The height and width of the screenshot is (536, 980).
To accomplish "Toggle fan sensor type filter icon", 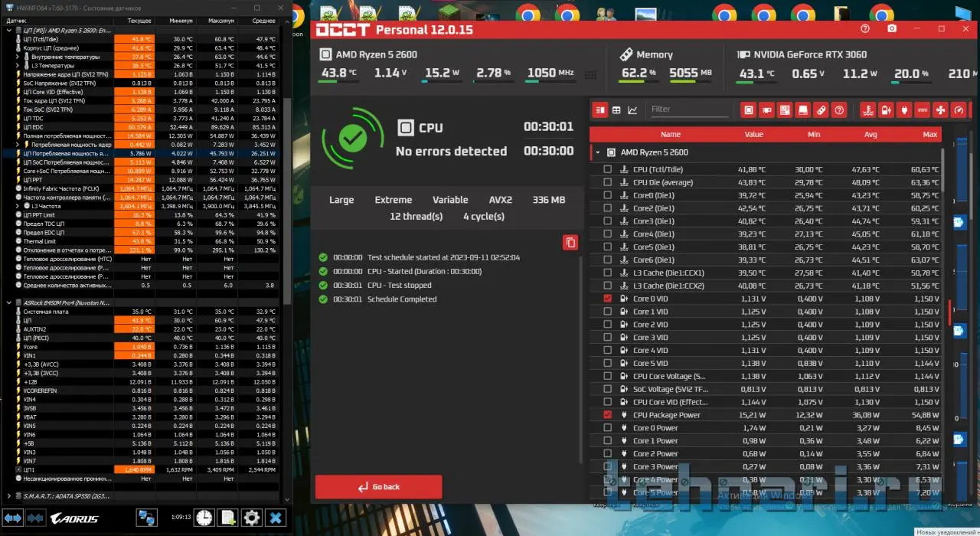I will [941, 110].
